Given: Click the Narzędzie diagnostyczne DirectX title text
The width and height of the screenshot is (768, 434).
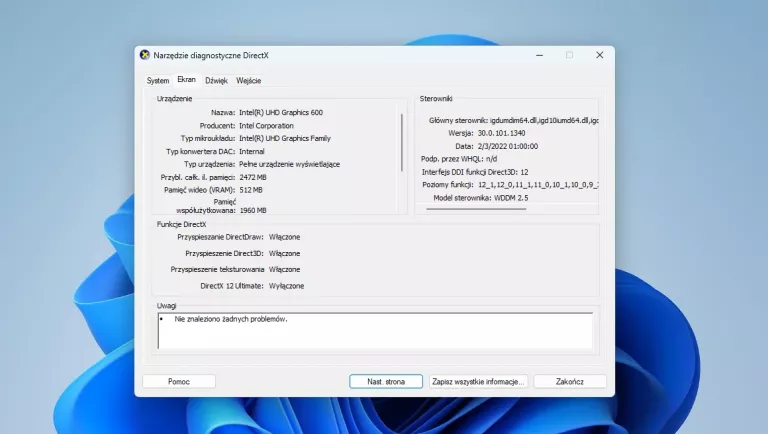Looking at the screenshot, I should point(211,55).
